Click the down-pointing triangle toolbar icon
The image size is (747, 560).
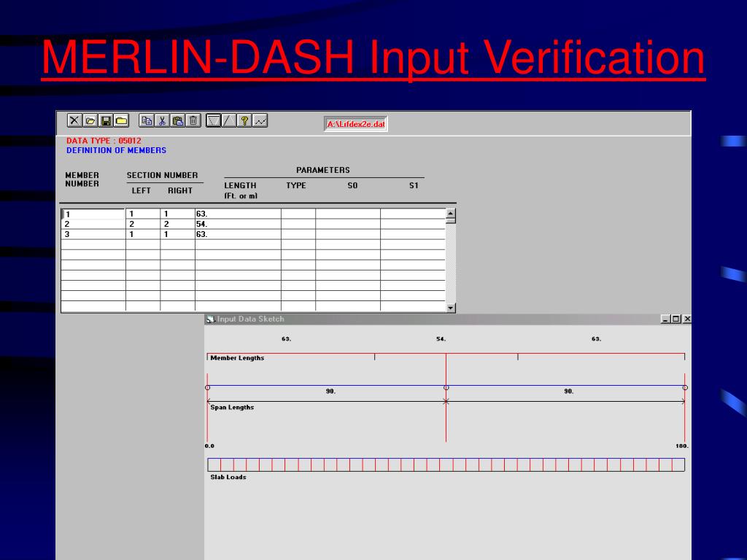coord(214,120)
